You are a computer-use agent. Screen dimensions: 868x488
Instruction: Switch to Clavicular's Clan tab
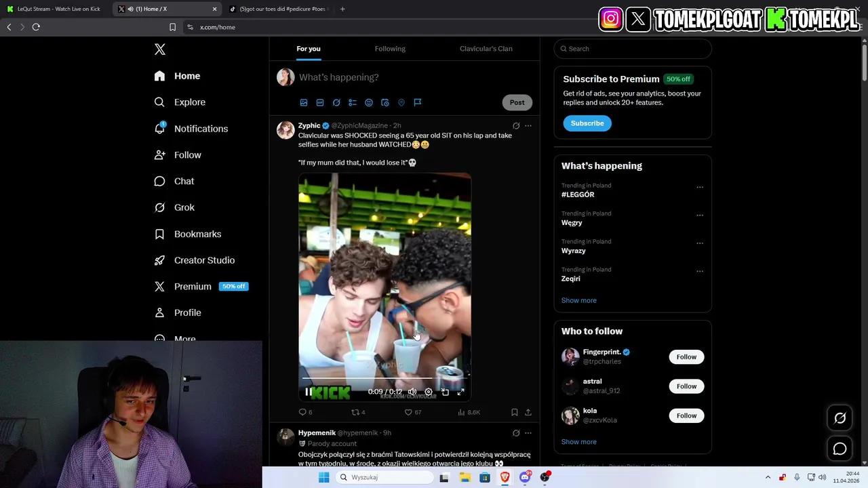[486, 49]
